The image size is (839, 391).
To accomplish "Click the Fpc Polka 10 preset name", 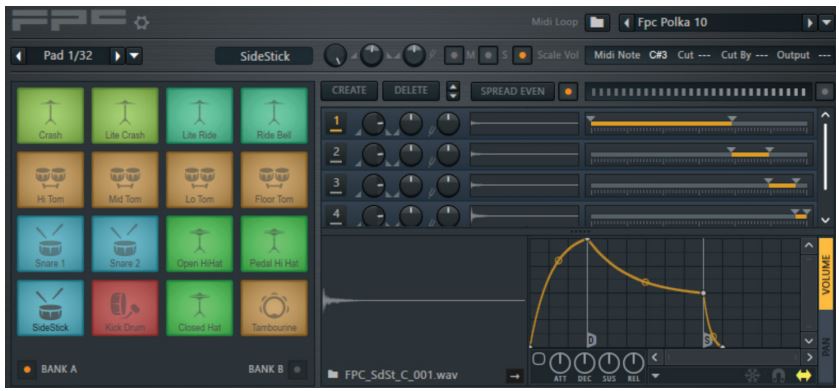I will click(x=672, y=22).
